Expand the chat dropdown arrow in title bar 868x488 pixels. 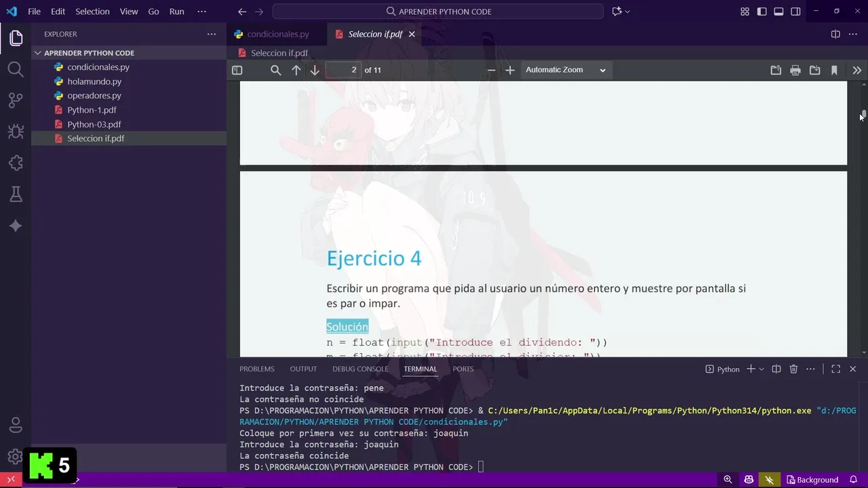point(627,12)
